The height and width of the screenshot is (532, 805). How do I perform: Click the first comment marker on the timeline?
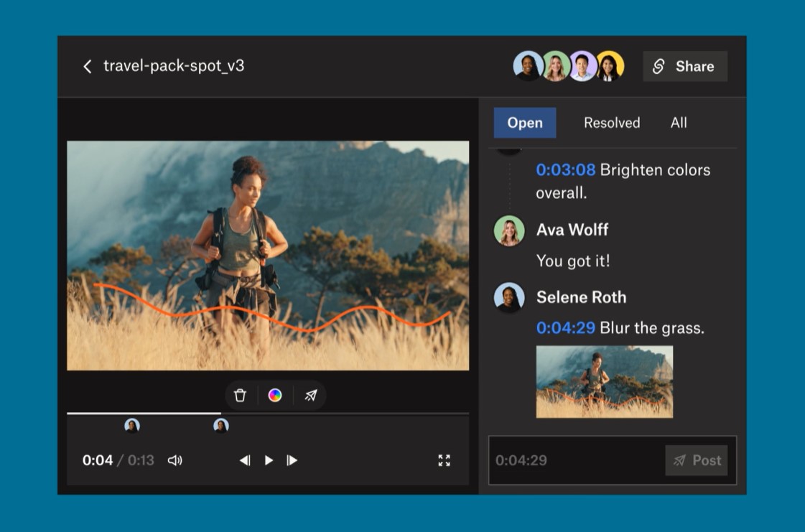pos(132,426)
